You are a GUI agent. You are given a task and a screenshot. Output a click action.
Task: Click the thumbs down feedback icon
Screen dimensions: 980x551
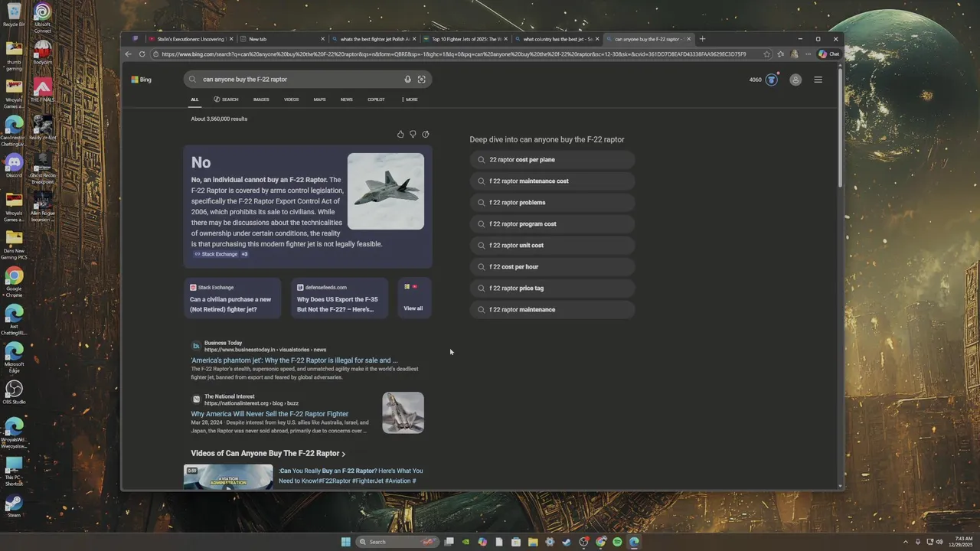pyautogui.click(x=413, y=134)
